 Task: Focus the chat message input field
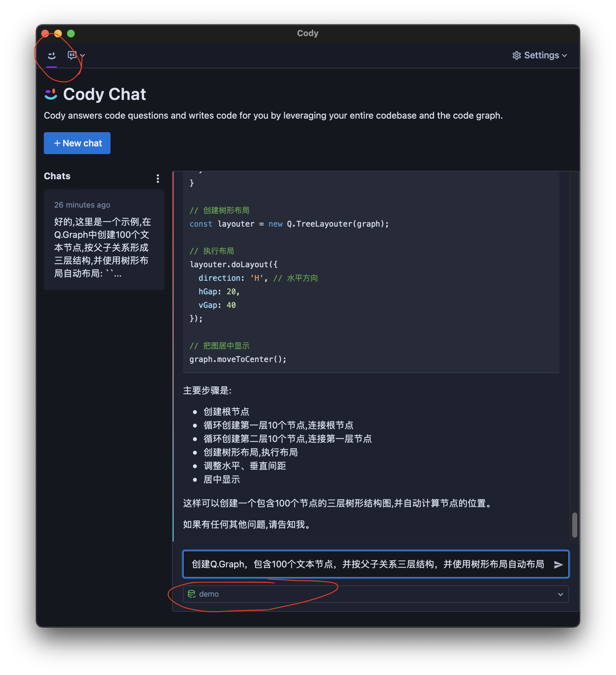[x=368, y=564]
